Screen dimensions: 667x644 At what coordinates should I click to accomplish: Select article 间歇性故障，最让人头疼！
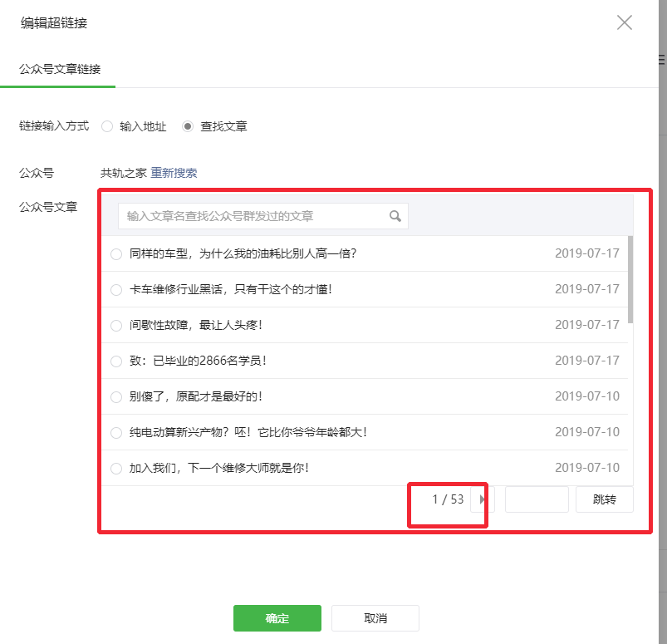[x=116, y=326]
